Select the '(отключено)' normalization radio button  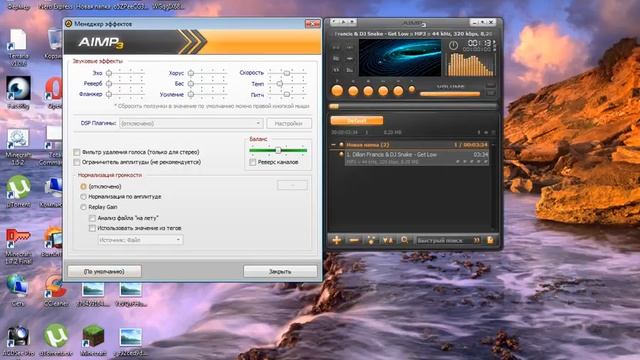tap(83, 187)
